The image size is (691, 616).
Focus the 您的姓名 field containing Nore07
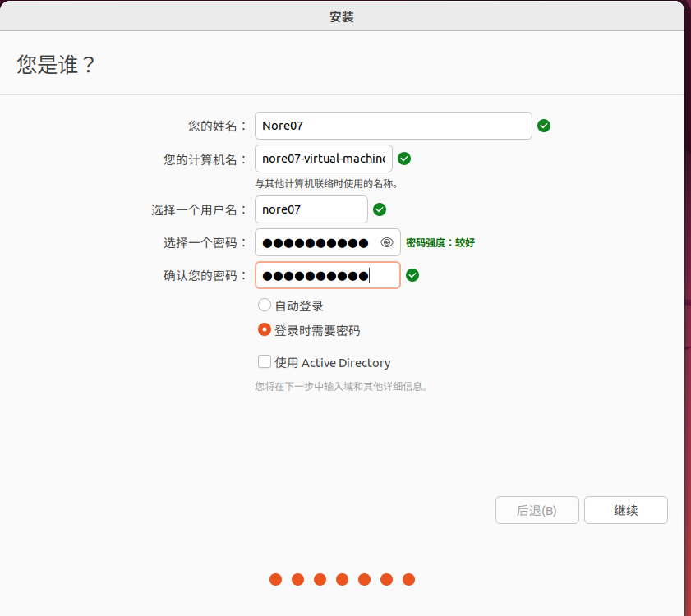393,126
